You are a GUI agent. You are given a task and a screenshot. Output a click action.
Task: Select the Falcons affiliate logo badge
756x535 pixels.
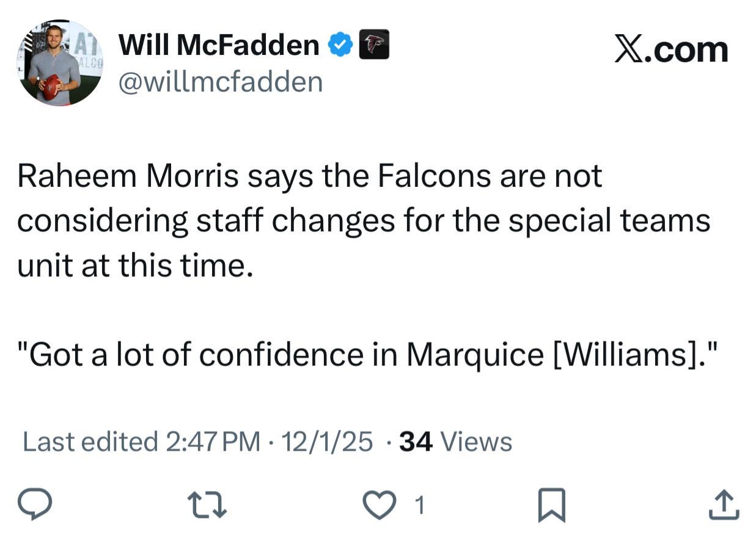pyautogui.click(x=375, y=43)
